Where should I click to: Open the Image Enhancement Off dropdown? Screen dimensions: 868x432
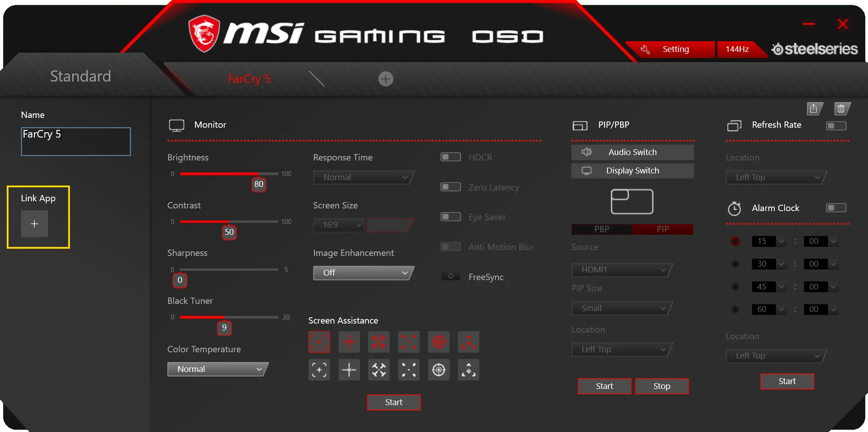(364, 273)
